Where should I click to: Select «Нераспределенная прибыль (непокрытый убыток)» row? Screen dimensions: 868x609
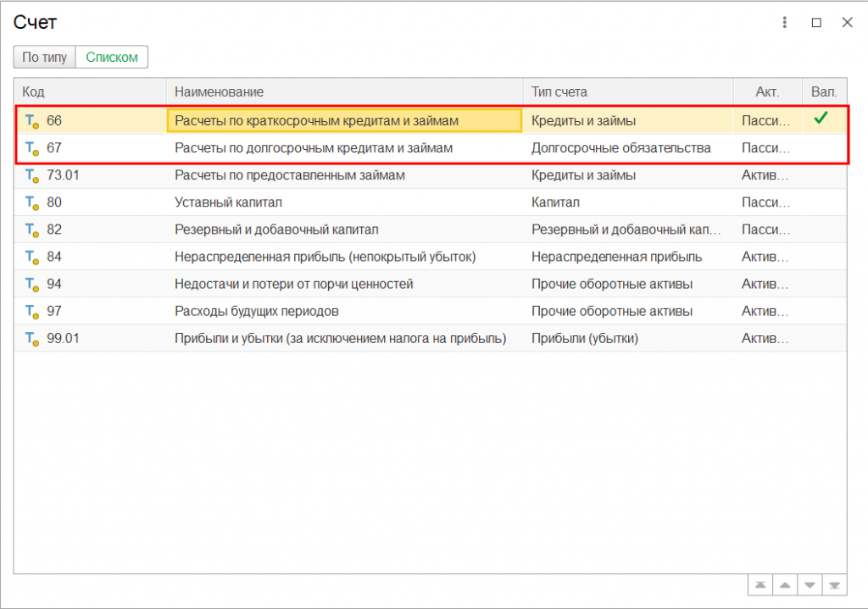click(325, 257)
